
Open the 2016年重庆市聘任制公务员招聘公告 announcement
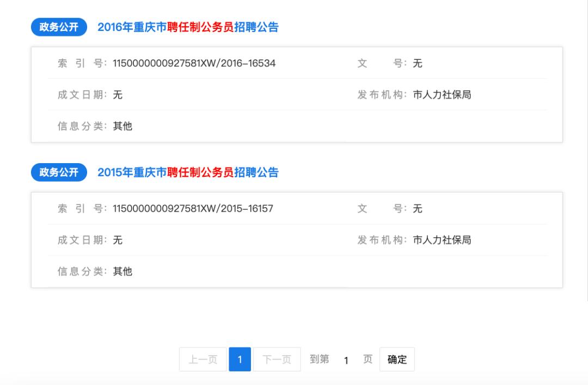pos(188,26)
